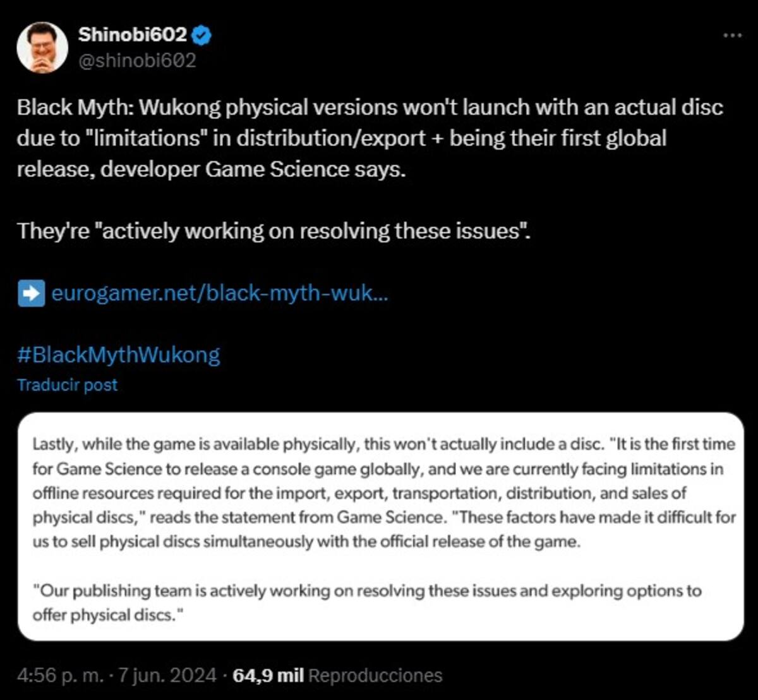The image size is (758, 700).
Task: Click the 4:56 p. m. timestamp
Action: pyautogui.click(x=60, y=675)
